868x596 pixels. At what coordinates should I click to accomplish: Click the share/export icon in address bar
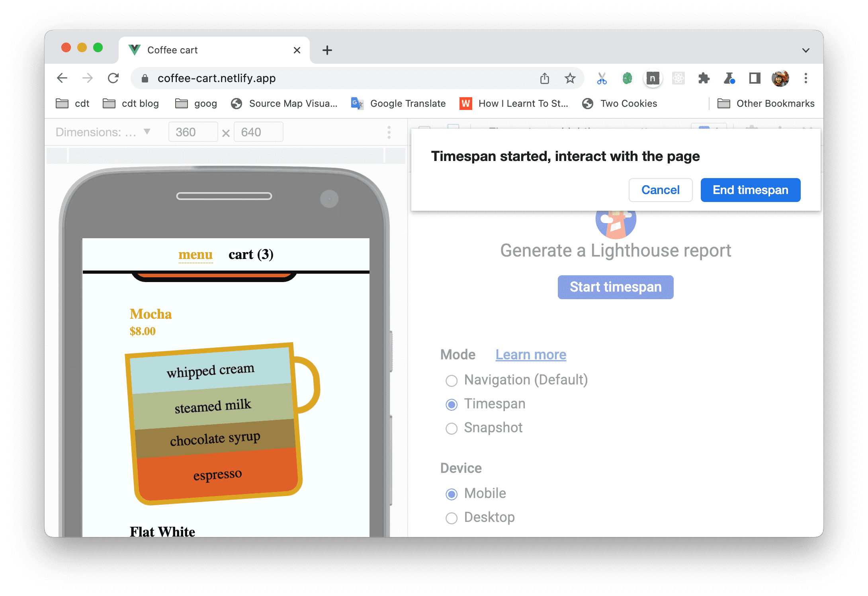(x=545, y=78)
